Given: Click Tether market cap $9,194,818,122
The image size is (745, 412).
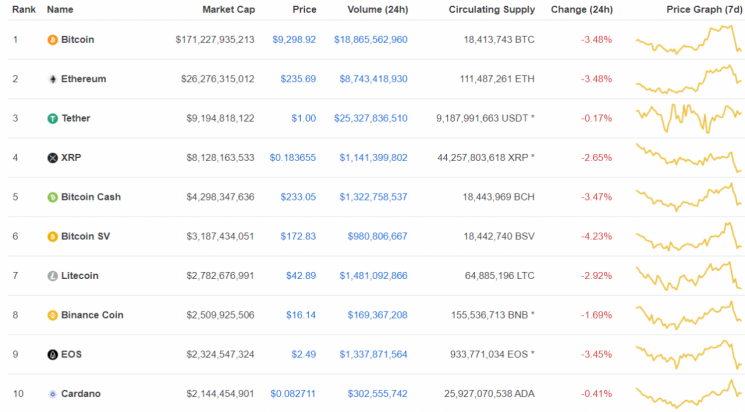Looking at the screenshot, I should click(x=220, y=118).
